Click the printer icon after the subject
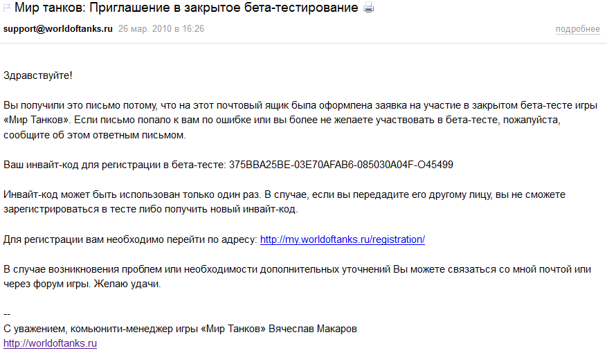This screenshot has width=607, height=364. coord(368,8)
